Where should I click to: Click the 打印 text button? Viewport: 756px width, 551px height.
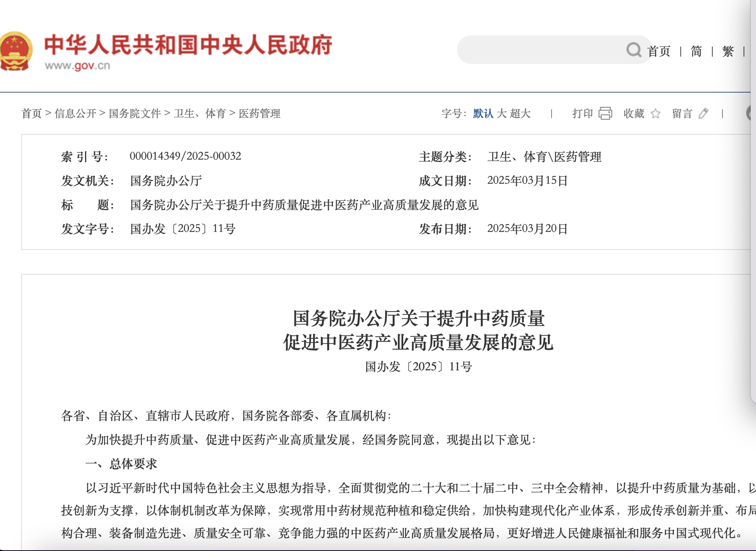(582, 113)
